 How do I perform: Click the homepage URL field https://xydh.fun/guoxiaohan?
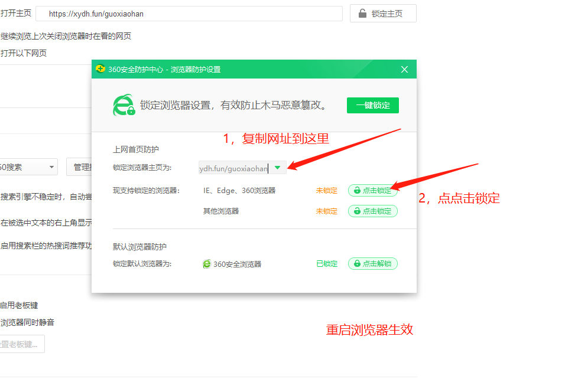(189, 14)
